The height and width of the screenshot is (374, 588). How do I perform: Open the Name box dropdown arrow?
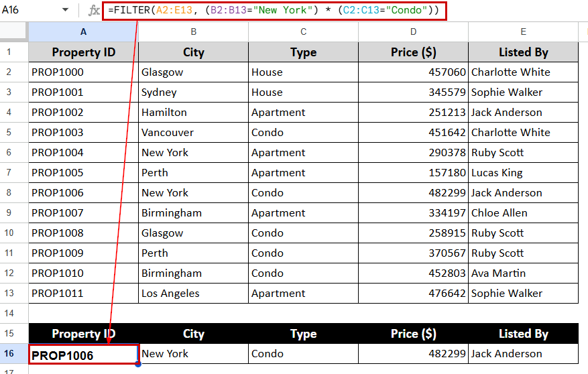(x=65, y=10)
